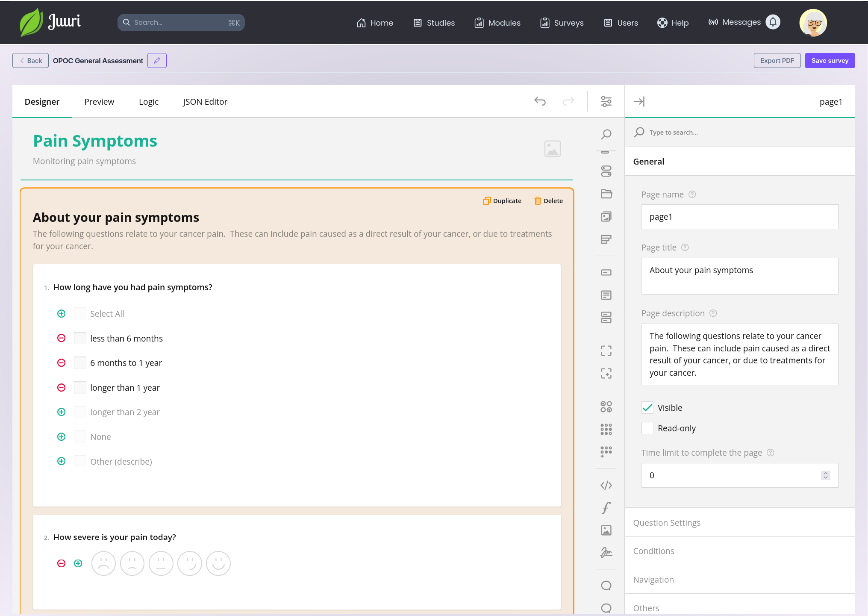Click the Export PDF button
The height and width of the screenshot is (616, 868).
(777, 61)
